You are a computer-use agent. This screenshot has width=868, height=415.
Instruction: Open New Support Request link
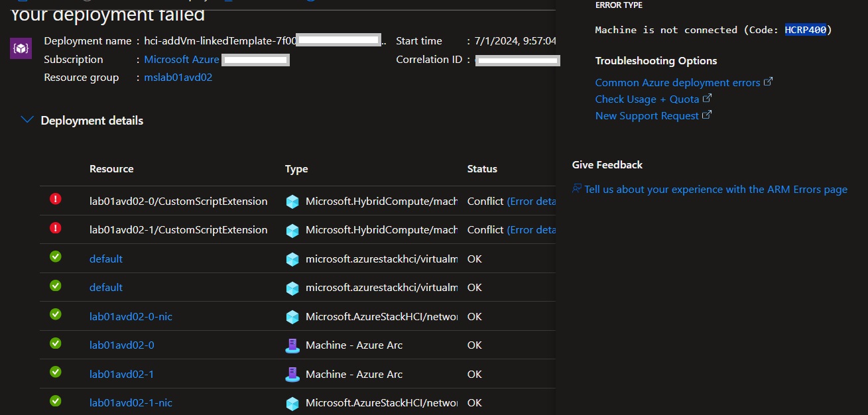point(647,115)
